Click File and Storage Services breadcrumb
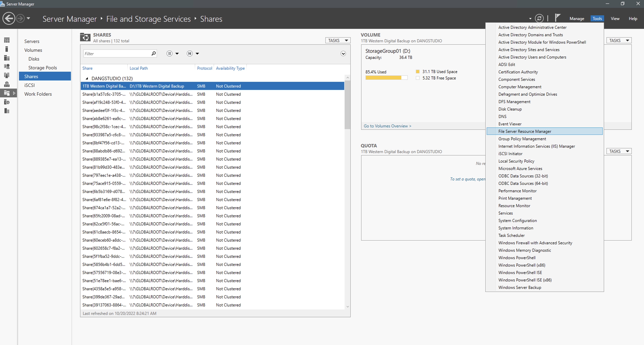644x345 pixels. [x=149, y=19]
